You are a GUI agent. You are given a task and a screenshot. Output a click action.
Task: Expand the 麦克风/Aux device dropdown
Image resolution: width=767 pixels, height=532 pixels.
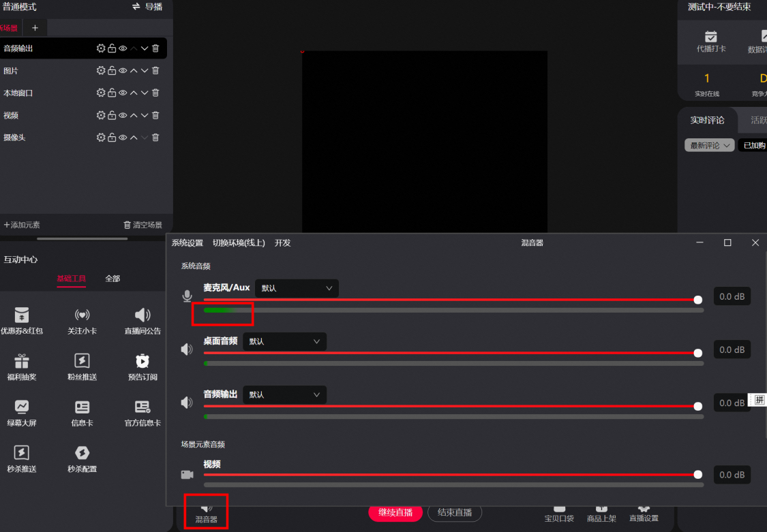pyautogui.click(x=297, y=288)
